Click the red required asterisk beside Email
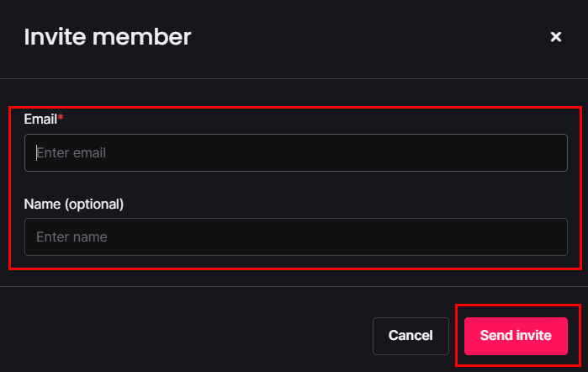Image resolution: width=588 pixels, height=372 pixels. [61, 119]
